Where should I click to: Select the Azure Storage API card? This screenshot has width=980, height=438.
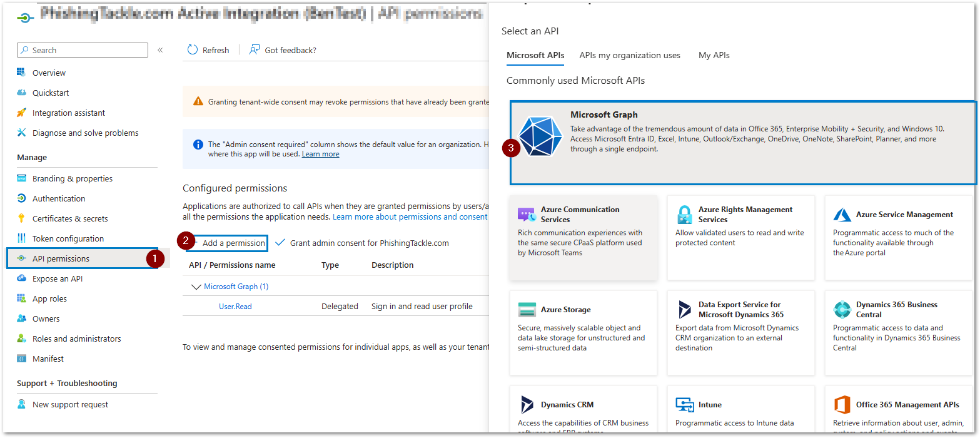(x=583, y=333)
